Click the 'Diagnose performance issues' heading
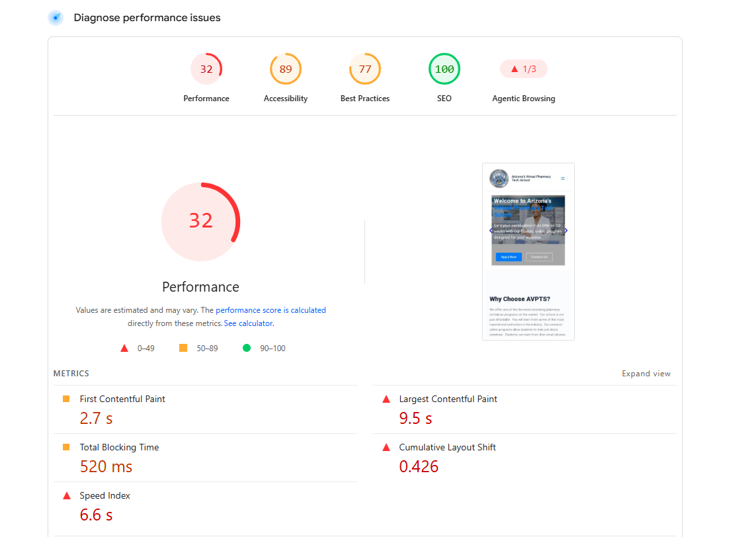This screenshot has width=756, height=537. click(x=147, y=18)
